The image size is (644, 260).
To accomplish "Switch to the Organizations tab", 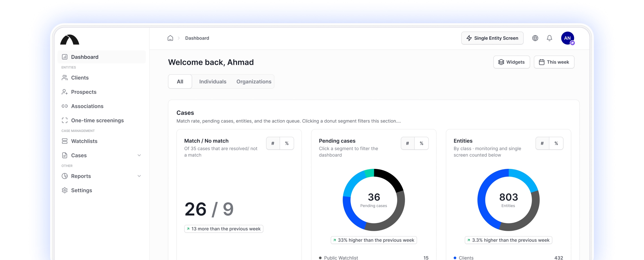I will [x=254, y=82].
